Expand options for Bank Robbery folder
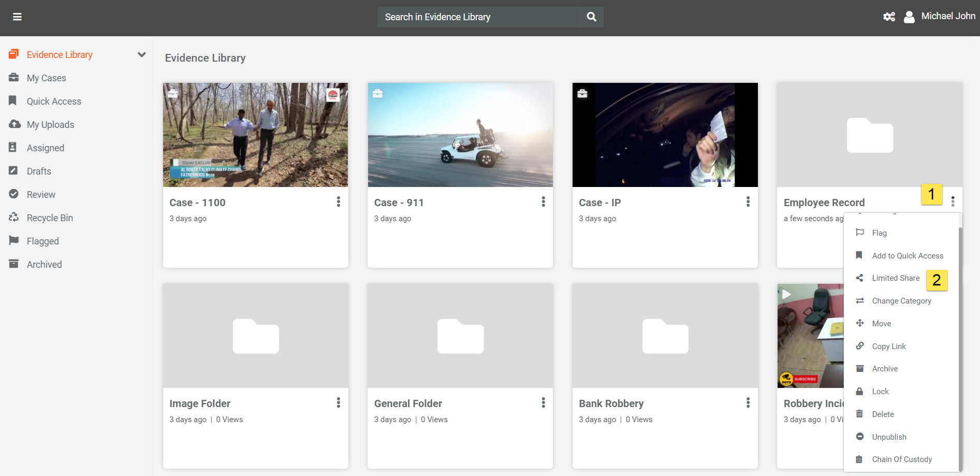980x476 pixels. pyautogui.click(x=748, y=403)
